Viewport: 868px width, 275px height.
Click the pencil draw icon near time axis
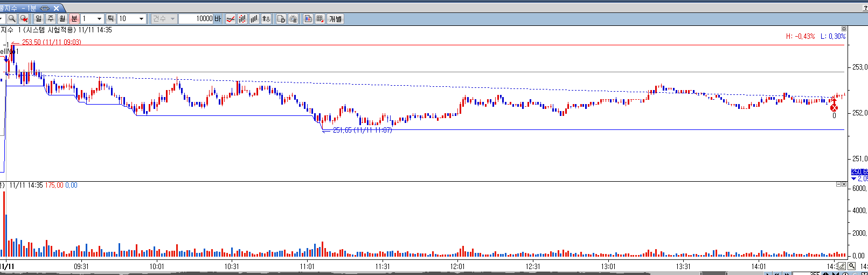pos(842,266)
